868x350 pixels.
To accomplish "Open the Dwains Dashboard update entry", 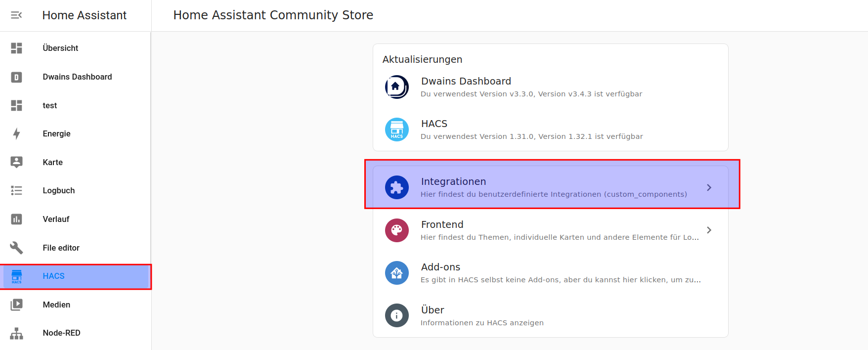I will tap(531, 87).
